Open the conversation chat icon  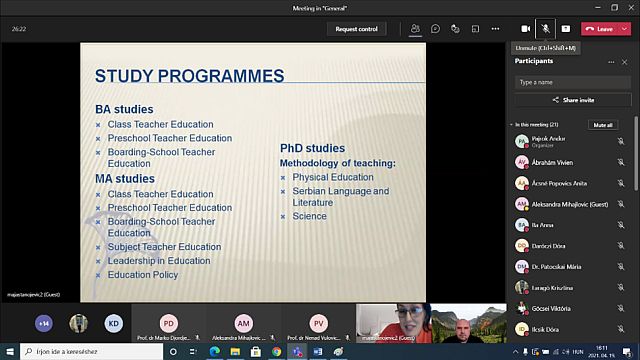coord(435,29)
